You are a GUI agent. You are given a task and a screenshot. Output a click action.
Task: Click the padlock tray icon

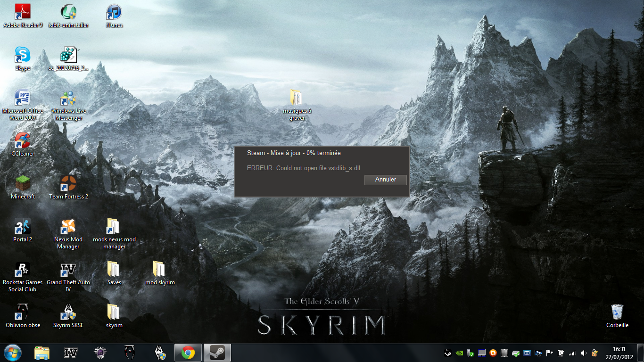click(x=594, y=353)
